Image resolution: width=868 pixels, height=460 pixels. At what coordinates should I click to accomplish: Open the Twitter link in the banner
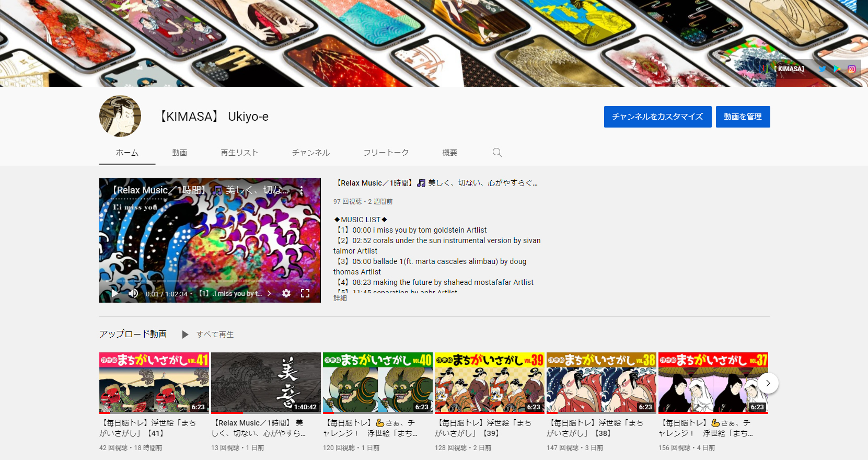pyautogui.click(x=823, y=69)
